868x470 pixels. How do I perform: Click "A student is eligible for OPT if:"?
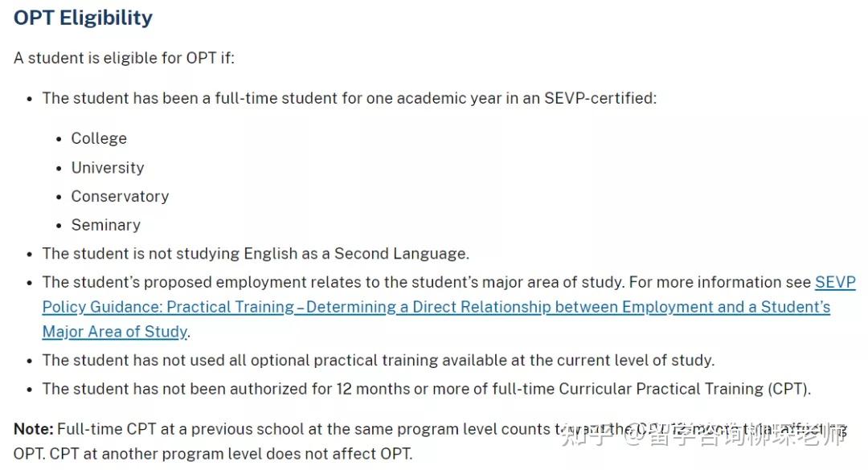(124, 58)
